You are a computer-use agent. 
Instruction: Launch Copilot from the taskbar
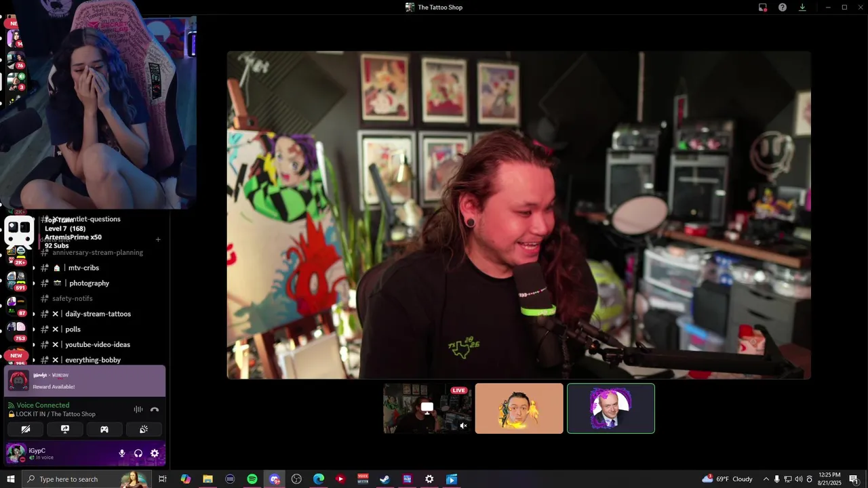pos(185,479)
